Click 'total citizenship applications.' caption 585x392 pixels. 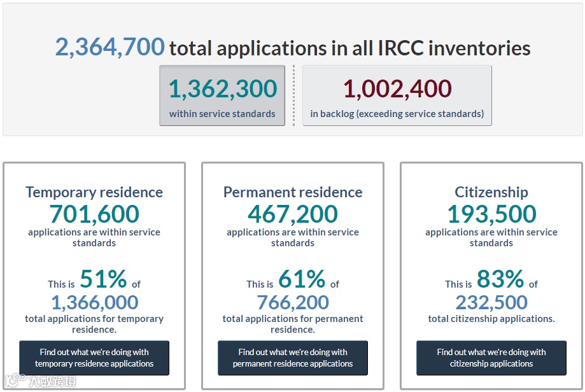click(x=491, y=319)
